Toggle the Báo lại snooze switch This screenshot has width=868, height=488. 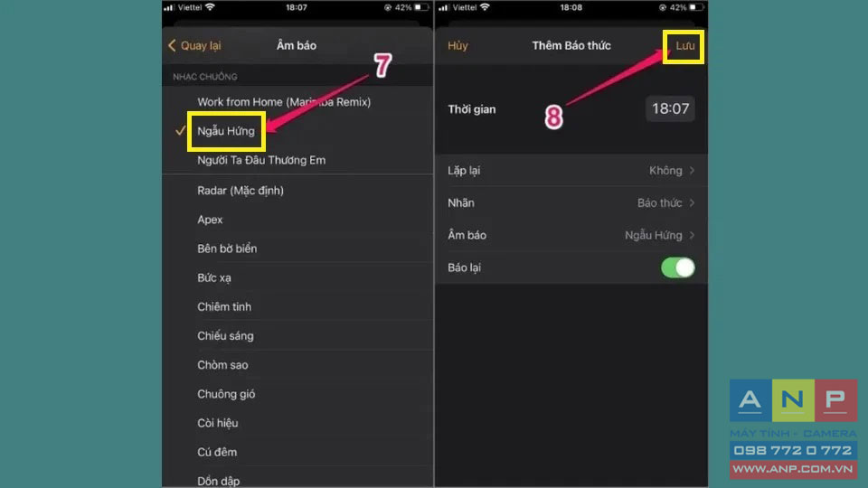(x=677, y=267)
